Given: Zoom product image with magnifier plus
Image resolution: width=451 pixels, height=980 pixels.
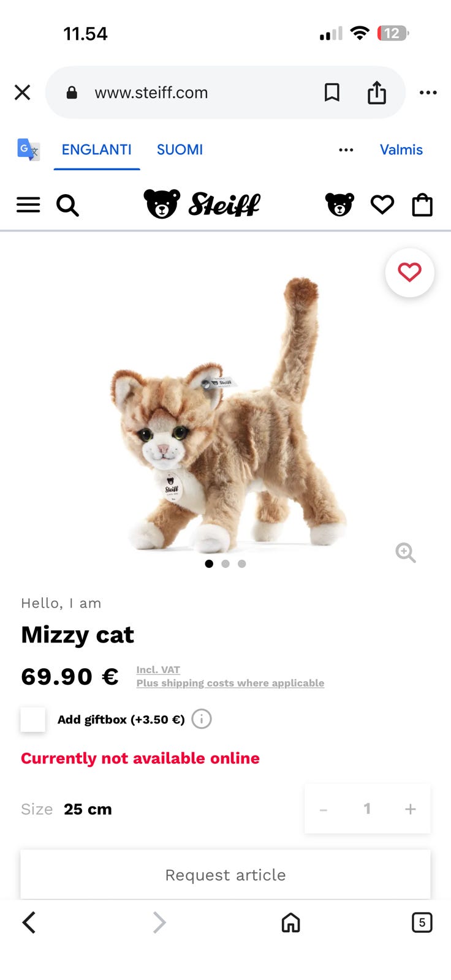Looking at the screenshot, I should tap(406, 552).
